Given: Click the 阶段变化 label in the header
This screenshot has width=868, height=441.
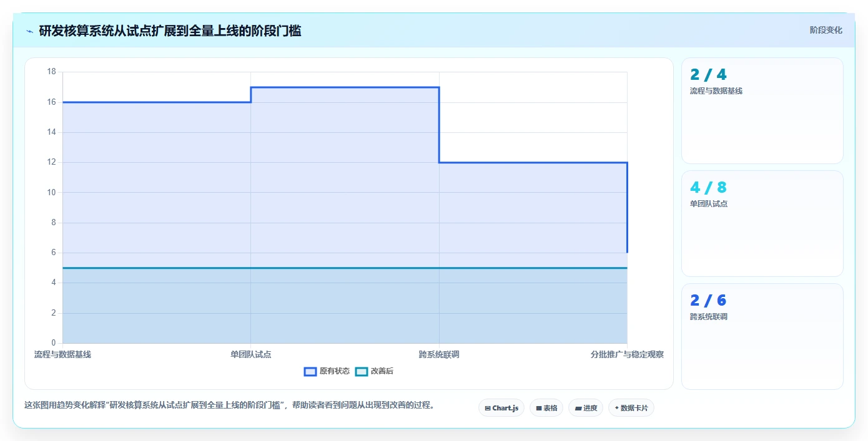Looking at the screenshot, I should click(826, 30).
